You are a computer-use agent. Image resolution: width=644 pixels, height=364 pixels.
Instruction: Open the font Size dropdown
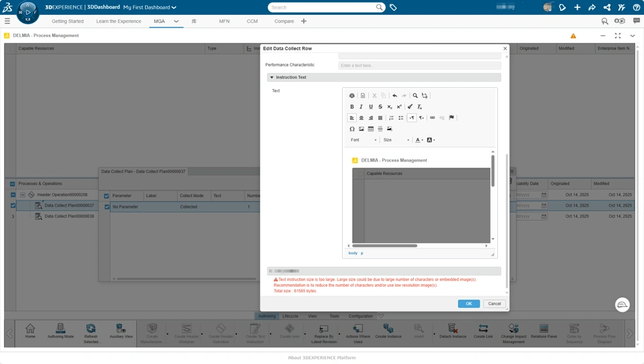[396, 140]
